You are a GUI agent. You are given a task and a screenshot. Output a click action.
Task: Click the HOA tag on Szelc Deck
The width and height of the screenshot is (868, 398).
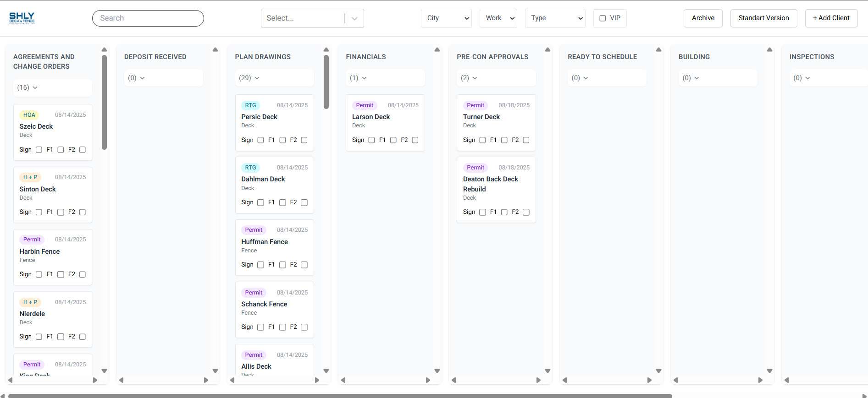pos(29,115)
